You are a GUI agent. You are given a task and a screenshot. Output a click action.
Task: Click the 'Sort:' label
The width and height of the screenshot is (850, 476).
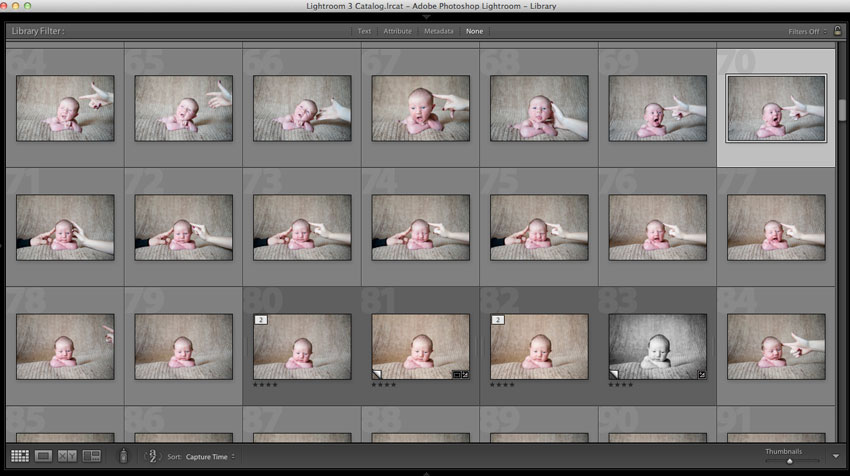(174, 456)
